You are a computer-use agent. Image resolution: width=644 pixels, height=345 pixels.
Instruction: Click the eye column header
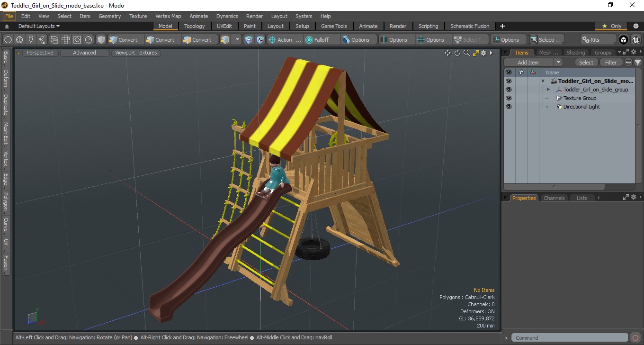tap(509, 73)
